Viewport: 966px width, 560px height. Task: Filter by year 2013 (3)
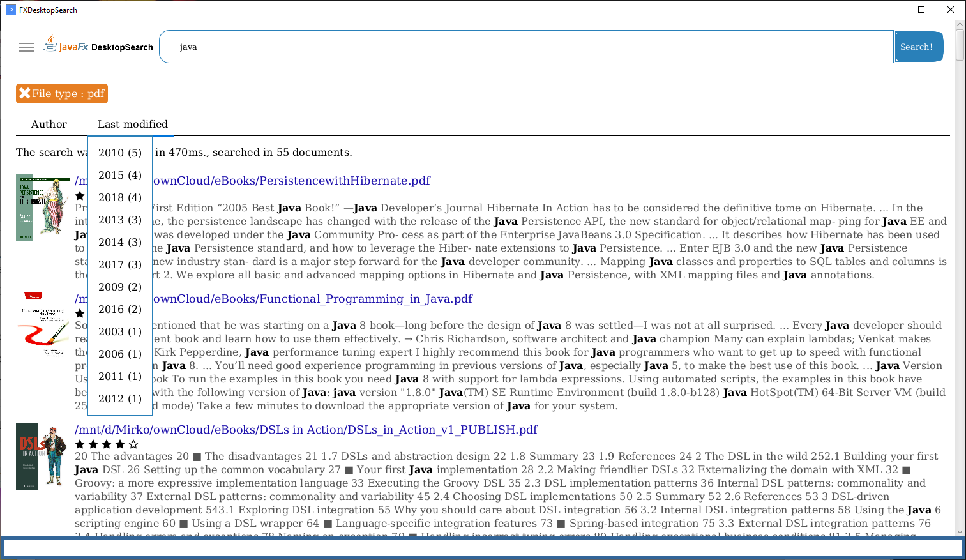click(x=120, y=220)
